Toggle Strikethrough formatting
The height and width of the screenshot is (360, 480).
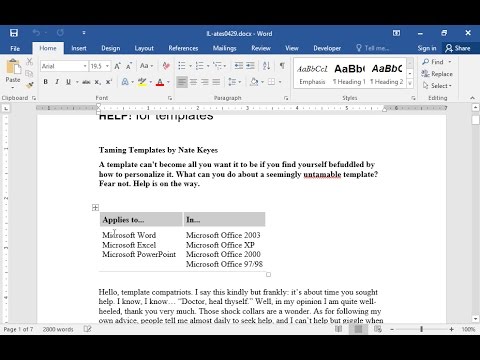(x=86, y=82)
